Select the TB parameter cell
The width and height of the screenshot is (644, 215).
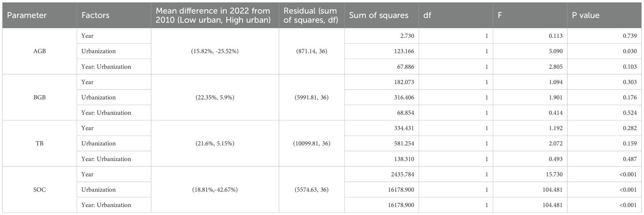click(39, 144)
